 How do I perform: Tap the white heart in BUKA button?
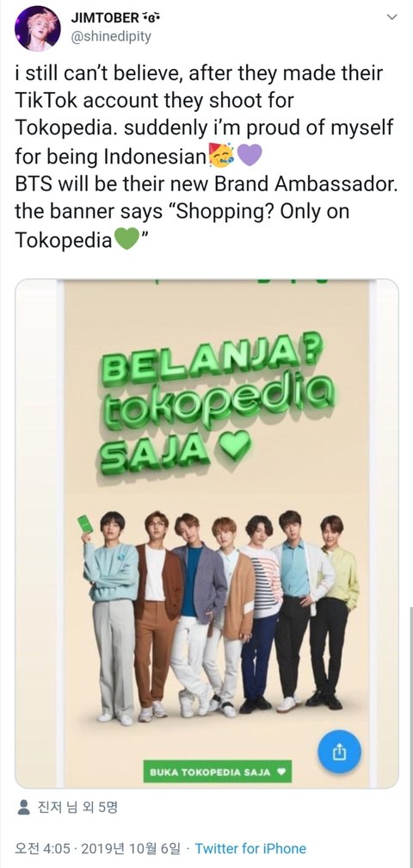(280, 772)
